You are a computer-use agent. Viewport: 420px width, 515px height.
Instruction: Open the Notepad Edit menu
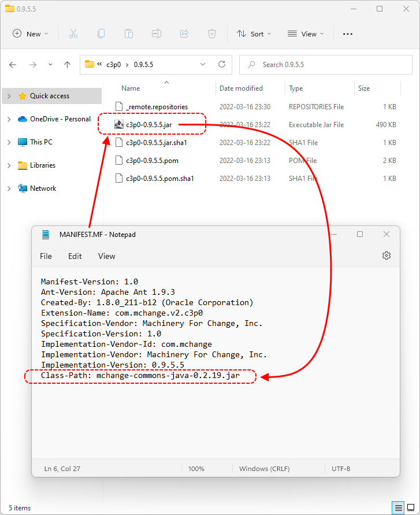(x=75, y=256)
